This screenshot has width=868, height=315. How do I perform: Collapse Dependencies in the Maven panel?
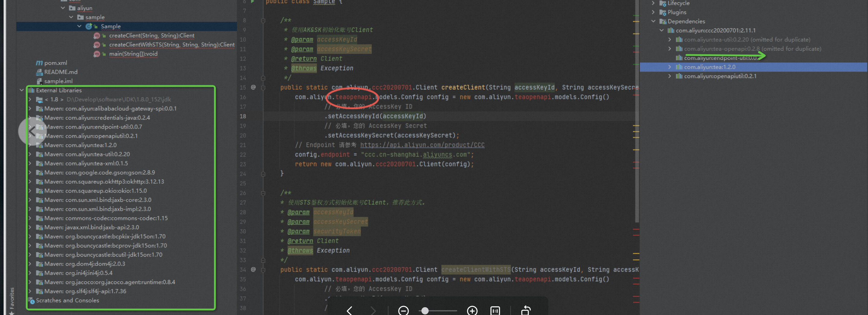point(653,21)
